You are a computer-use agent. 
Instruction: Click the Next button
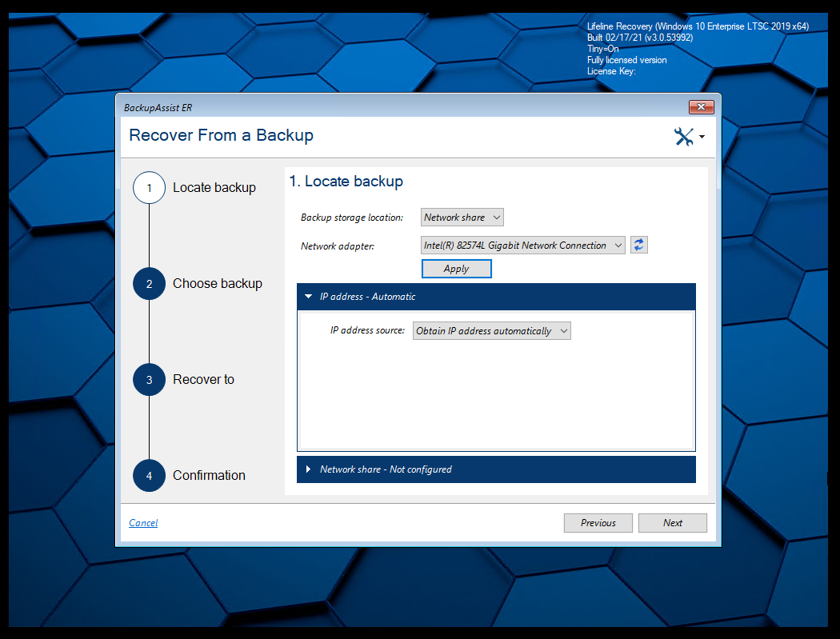[672, 523]
